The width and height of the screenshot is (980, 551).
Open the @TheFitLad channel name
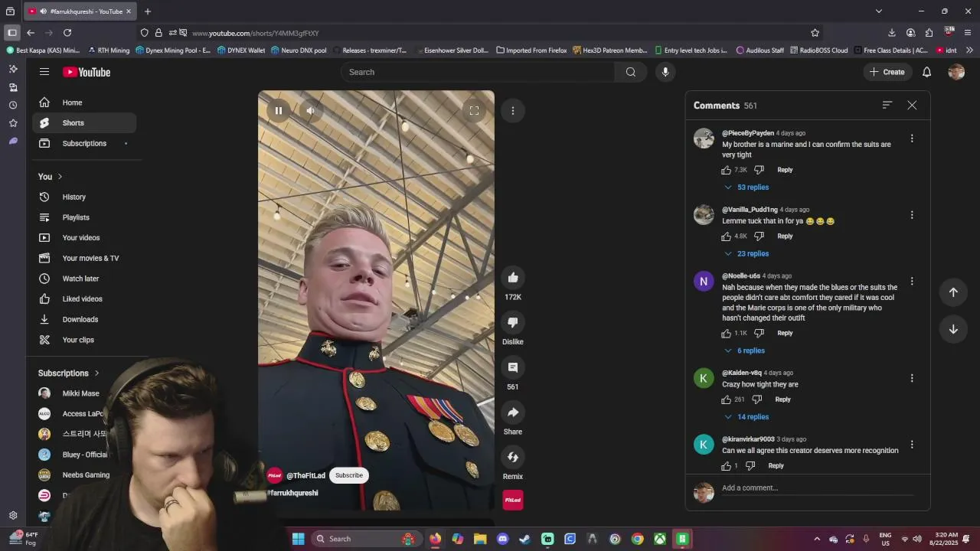(305, 475)
